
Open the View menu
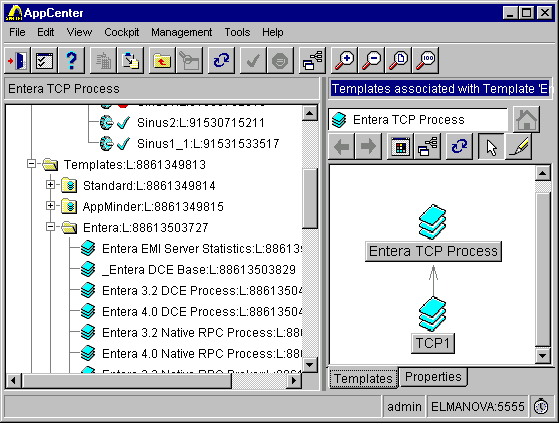pyautogui.click(x=79, y=32)
